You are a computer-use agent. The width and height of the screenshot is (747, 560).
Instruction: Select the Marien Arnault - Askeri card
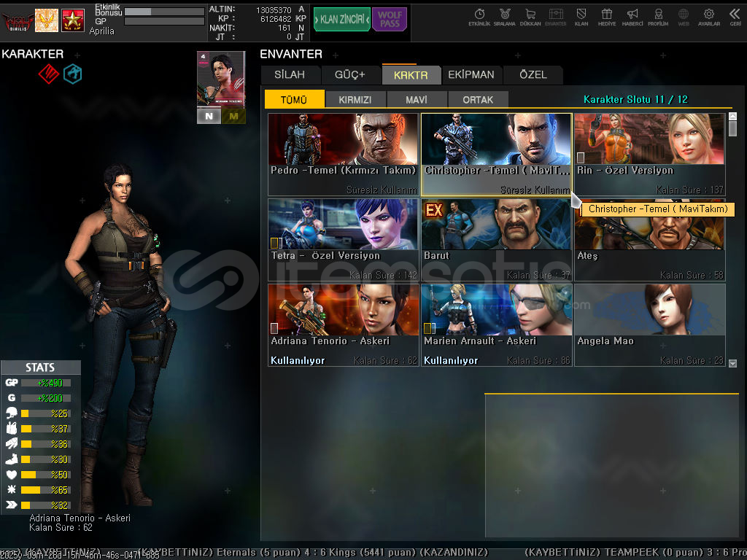point(496,325)
